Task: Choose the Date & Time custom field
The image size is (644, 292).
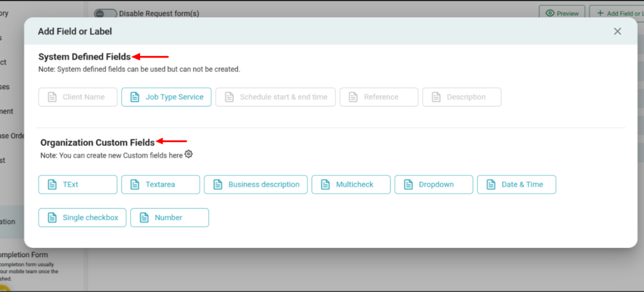Action: click(x=516, y=185)
